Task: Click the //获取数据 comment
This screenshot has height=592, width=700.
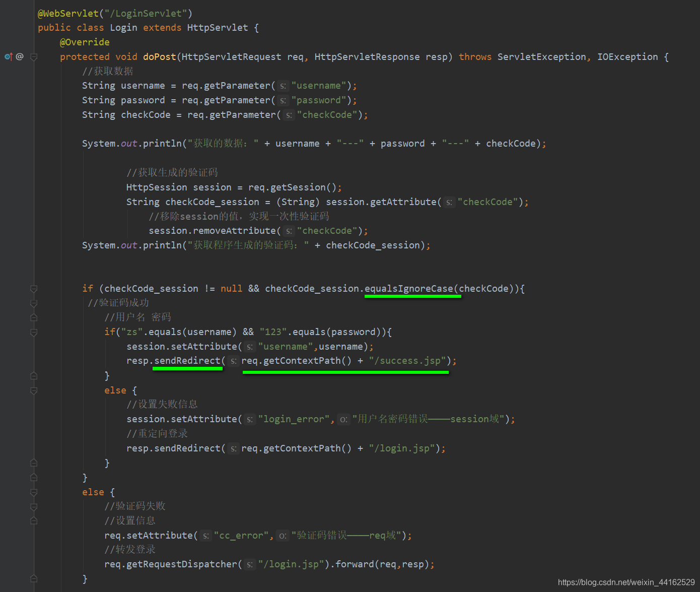Action: [x=108, y=71]
